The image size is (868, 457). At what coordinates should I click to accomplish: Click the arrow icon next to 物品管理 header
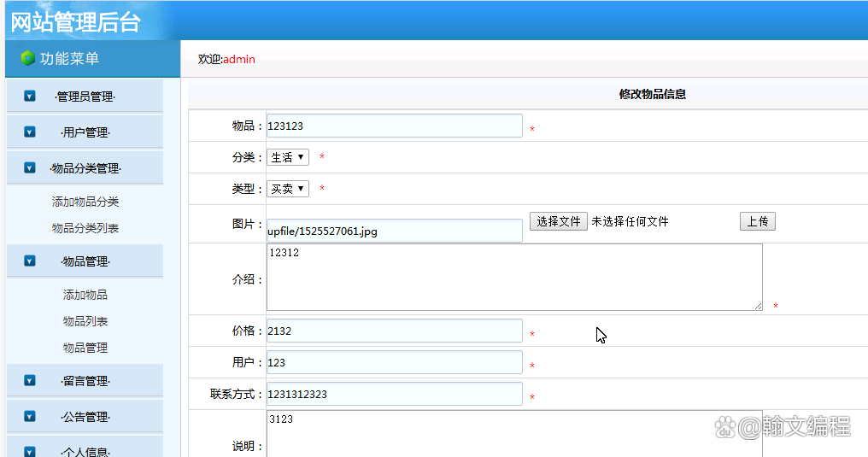pos(30,261)
